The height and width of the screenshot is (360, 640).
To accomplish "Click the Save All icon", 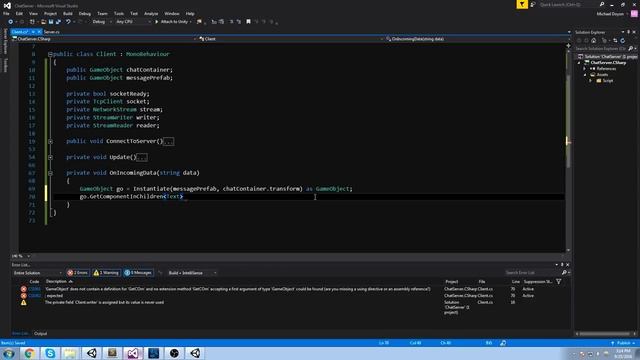I will 58,22.
